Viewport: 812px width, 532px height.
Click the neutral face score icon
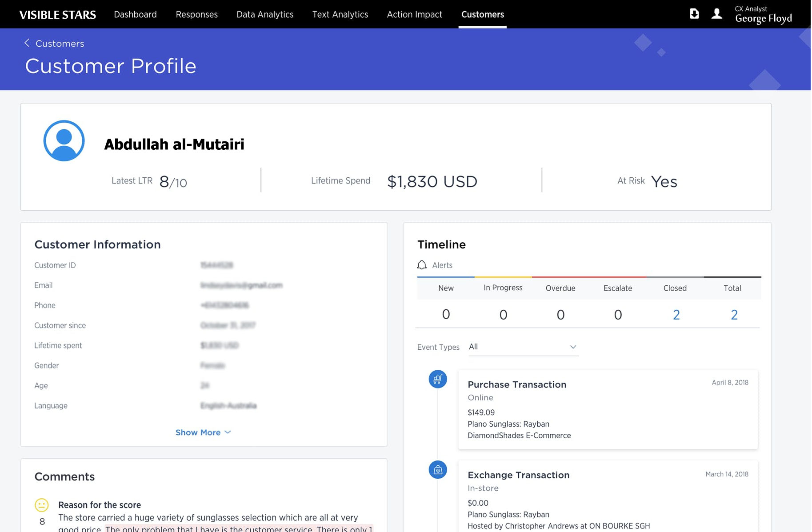[x=42, y=505]
